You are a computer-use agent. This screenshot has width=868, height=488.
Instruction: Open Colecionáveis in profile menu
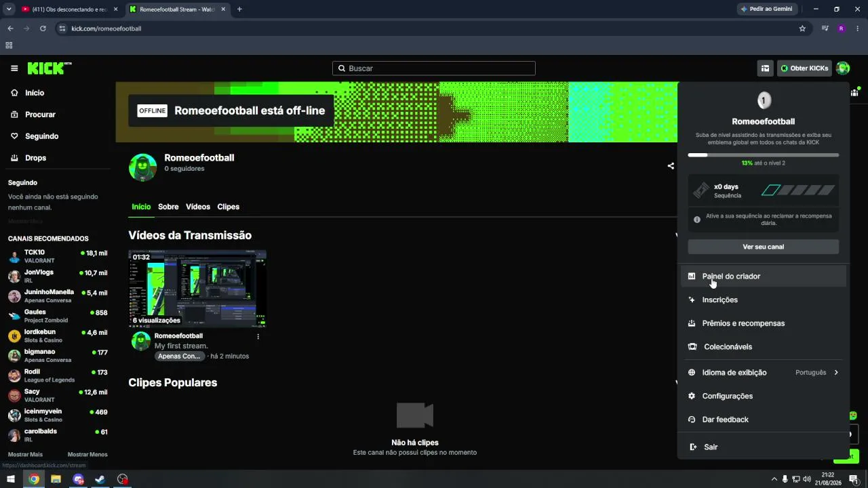764,347
